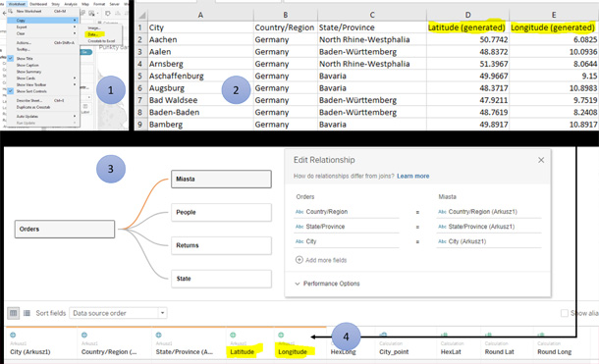Choose Show Caption menu entry
Screen dimensions: 599x364
pyautogui.click(x=43, y=65)
